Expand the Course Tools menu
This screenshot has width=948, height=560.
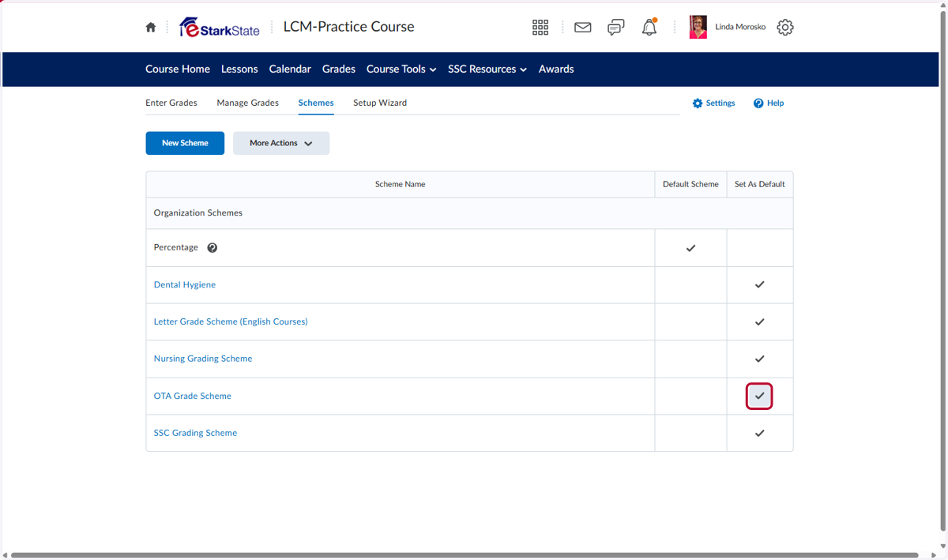click(401, 70)
